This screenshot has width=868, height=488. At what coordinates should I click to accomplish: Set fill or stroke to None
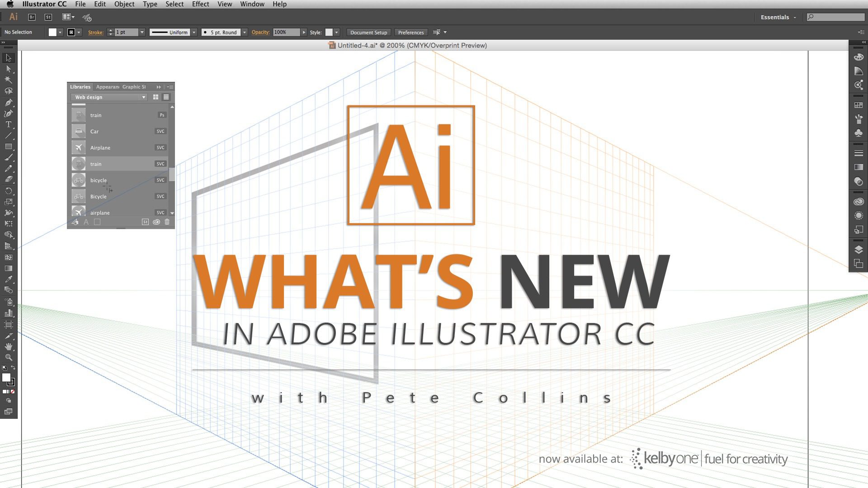[13, 392]
